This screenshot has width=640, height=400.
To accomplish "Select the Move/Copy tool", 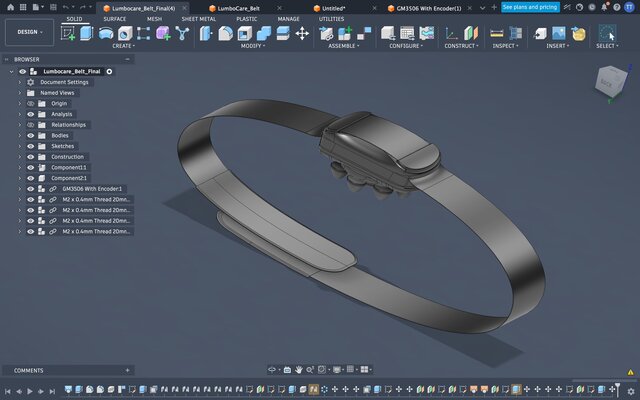I will 302,33.
